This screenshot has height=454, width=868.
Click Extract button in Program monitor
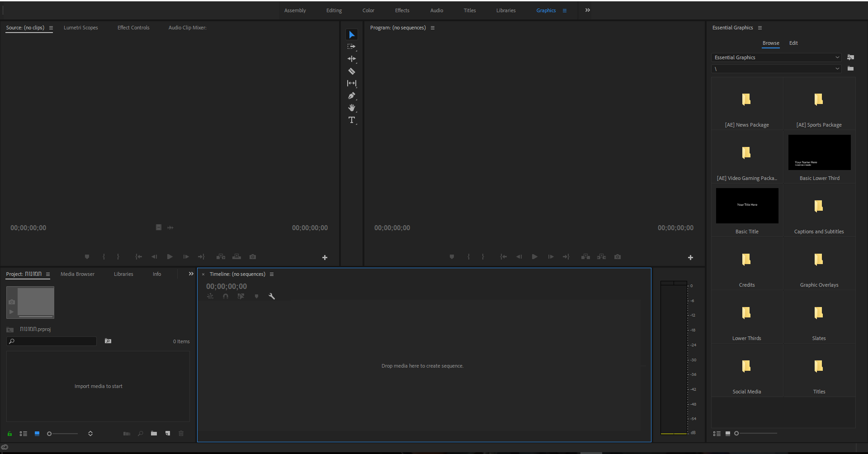pos(601,257)
